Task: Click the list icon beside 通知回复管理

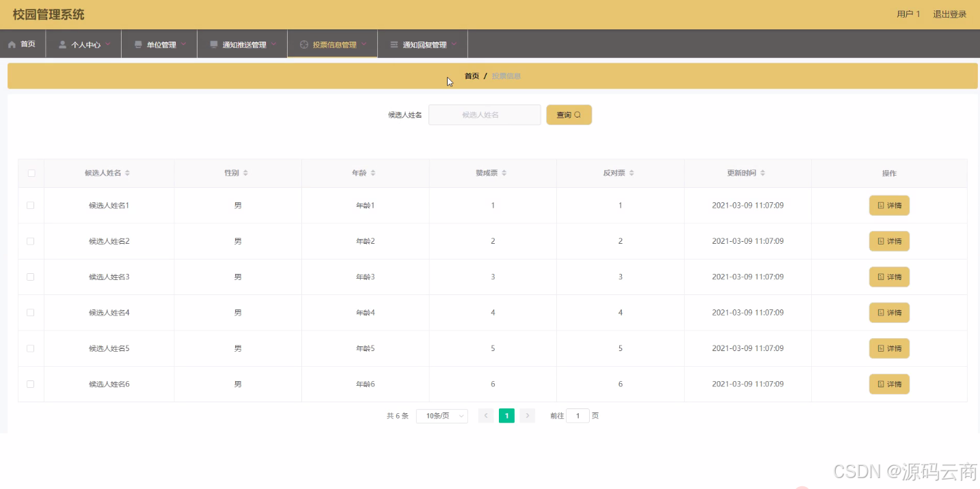Action: [394, 44]
